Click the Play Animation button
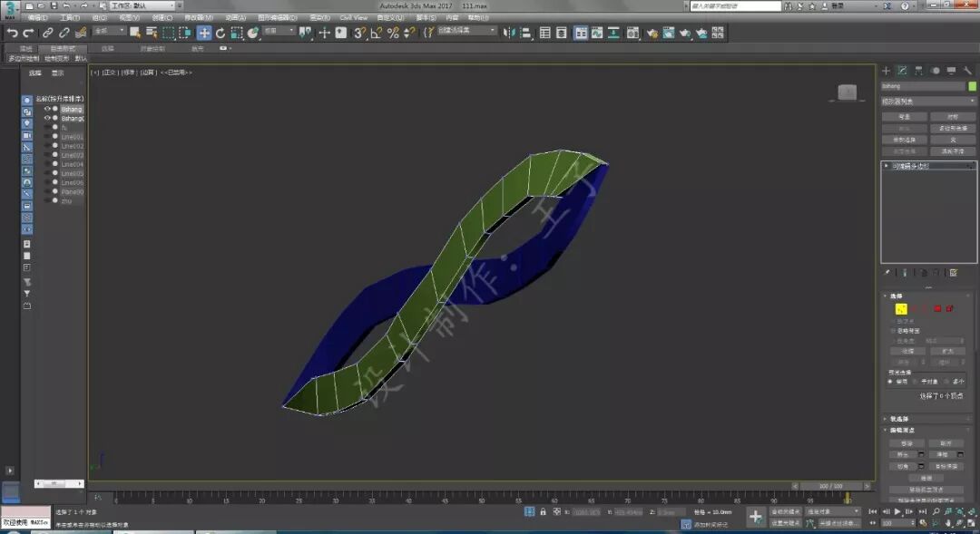980x534 pixels. point(897,511)
